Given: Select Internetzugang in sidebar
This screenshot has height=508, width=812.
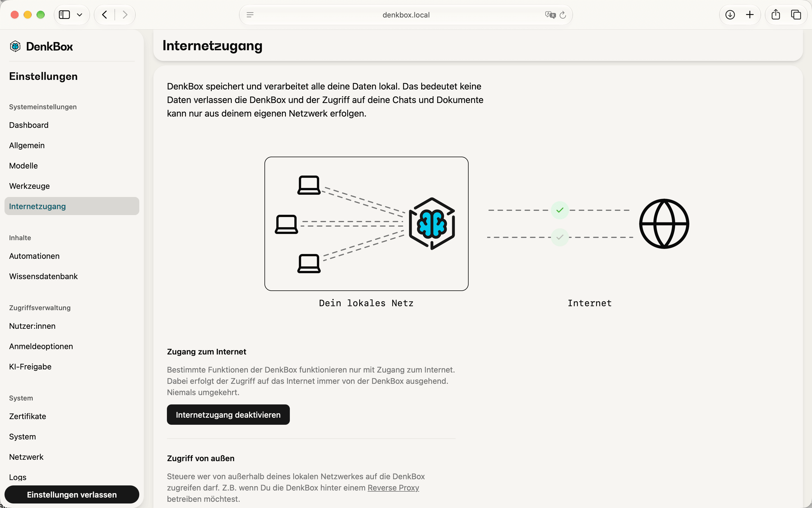Looking at the screenshot, I should (x=72, y=206).
